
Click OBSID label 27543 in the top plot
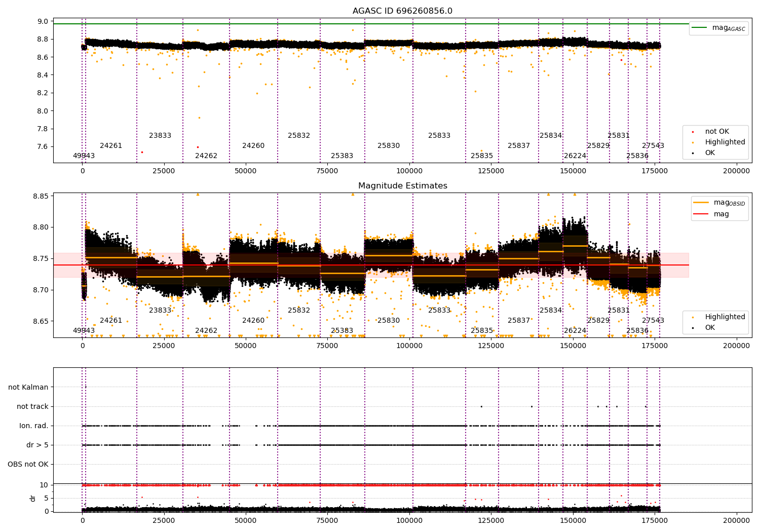pyautogui.click(x=653, y=146)
